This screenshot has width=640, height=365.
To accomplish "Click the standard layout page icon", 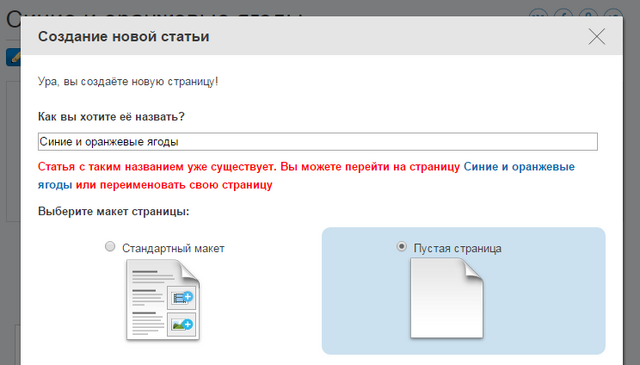I will click(x=163, y=300).
